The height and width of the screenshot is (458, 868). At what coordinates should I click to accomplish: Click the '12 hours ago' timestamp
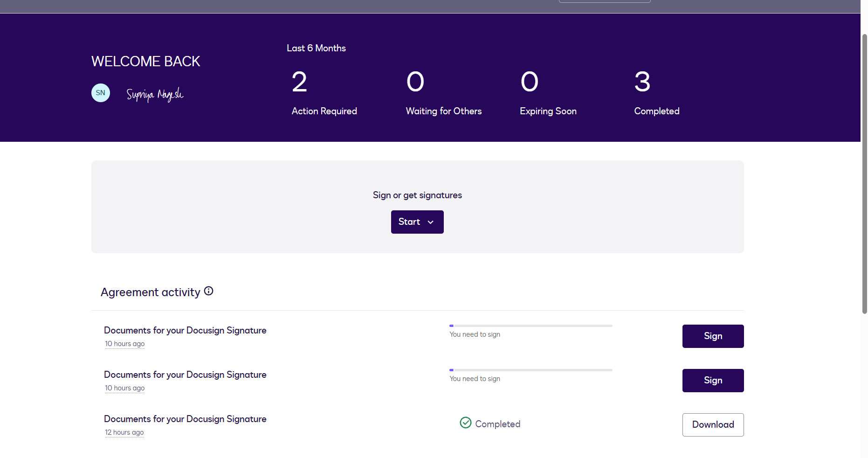point(124,432)
